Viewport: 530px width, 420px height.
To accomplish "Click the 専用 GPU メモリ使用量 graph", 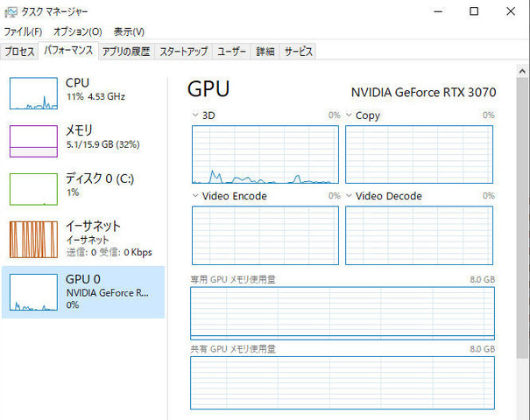I will [343, 313].
